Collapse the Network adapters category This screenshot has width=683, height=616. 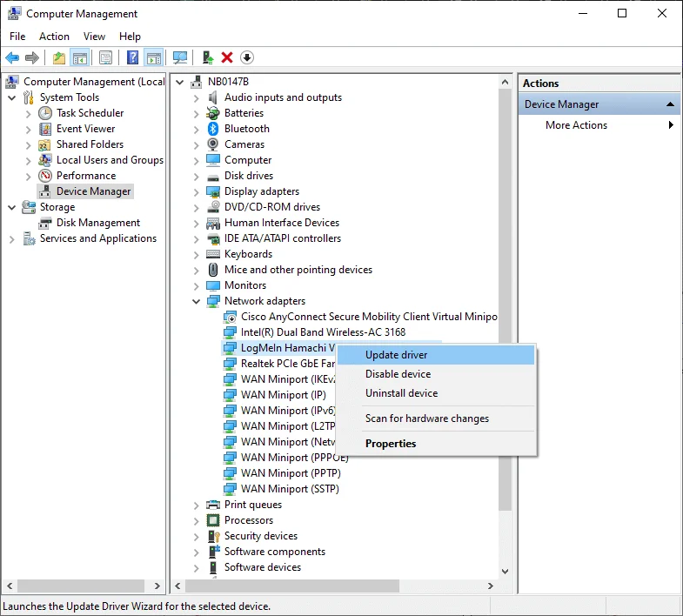197,301
